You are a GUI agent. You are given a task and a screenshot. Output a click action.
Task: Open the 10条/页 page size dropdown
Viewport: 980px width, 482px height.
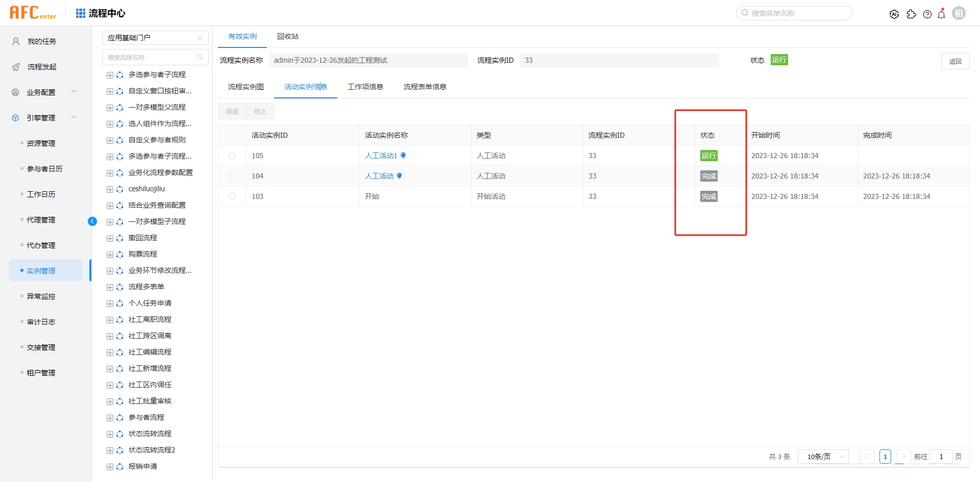(x=823, y=456)
